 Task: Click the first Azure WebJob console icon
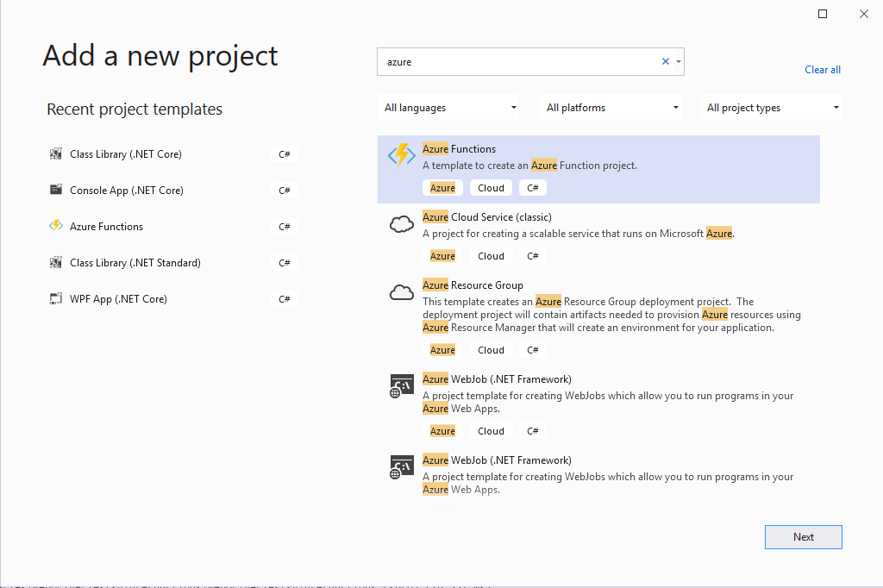pyautogui.click(x=402, y=386)
